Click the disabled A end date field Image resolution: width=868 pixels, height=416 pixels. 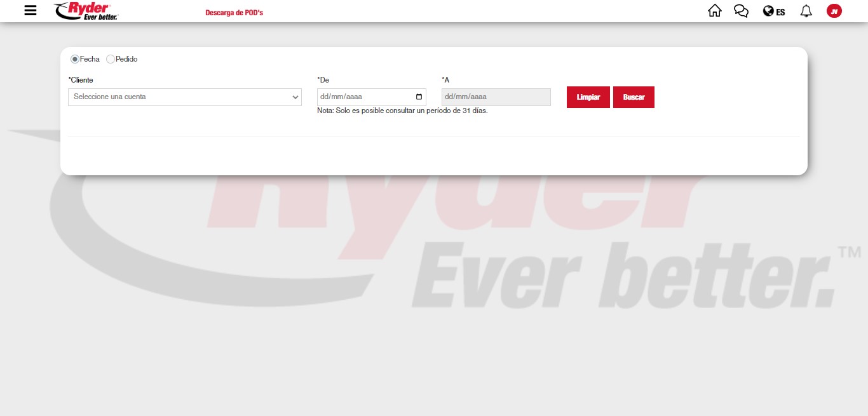pos(496,97)
